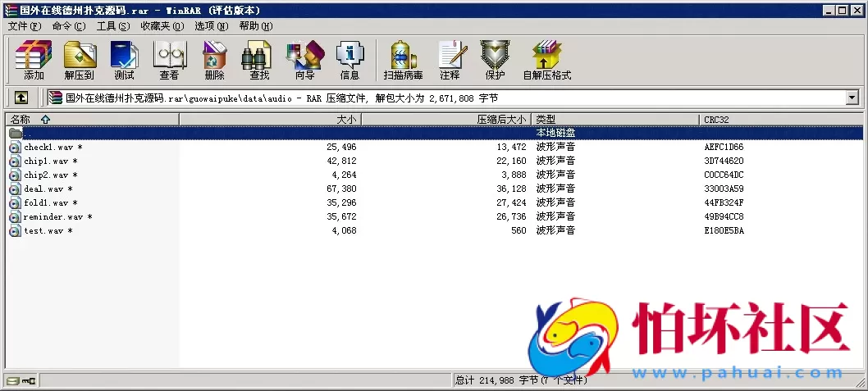Image resolution: width=868 pixels, height=391 pixels.
Task: Click the 删除 (Delete) toolbar icon
Action: tap(214, 60)
